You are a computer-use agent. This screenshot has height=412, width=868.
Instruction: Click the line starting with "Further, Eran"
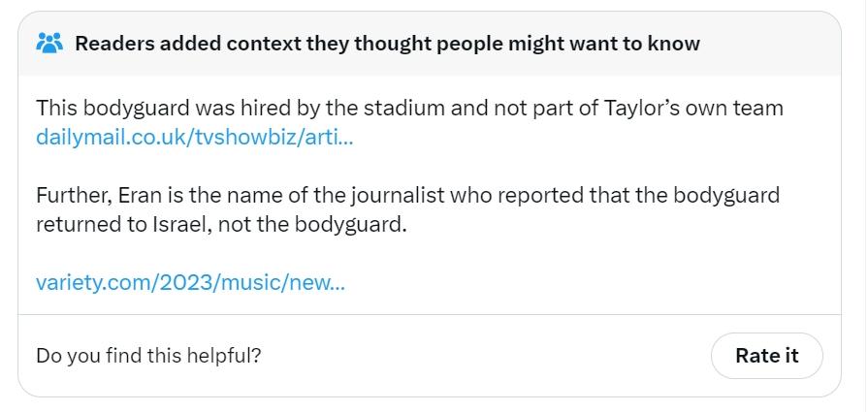pyautogui.click(x=407, y=195)
